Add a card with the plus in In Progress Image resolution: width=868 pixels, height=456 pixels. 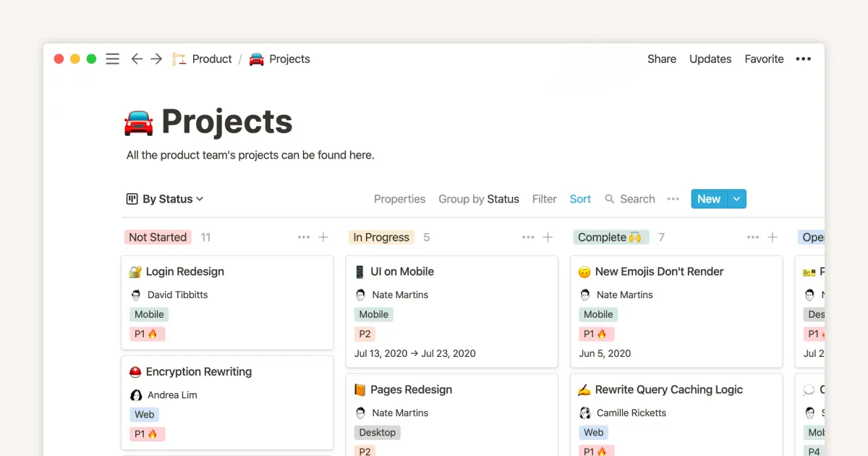(546, 237)
